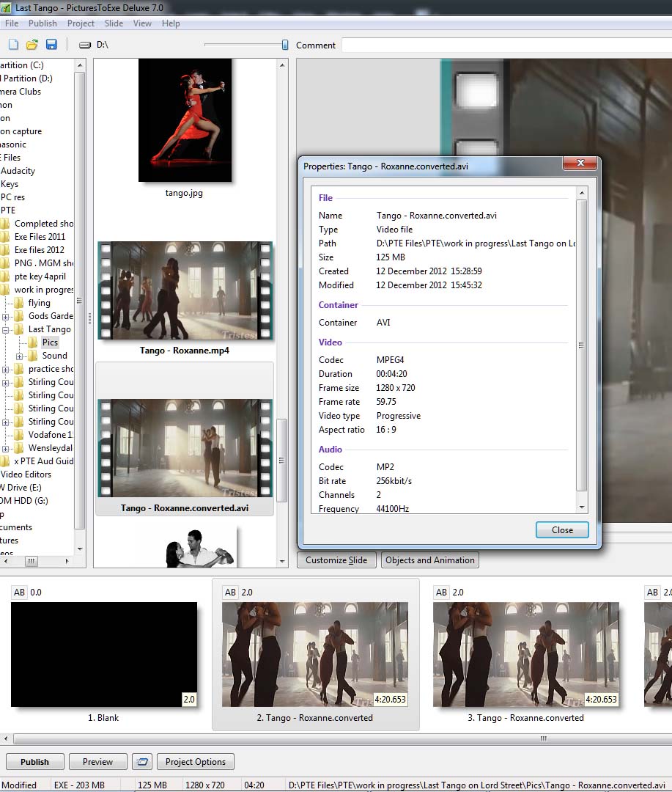Click the D:\ drive icon in toolbar
The height and width of the screenshot is (792, 672).
85,45
